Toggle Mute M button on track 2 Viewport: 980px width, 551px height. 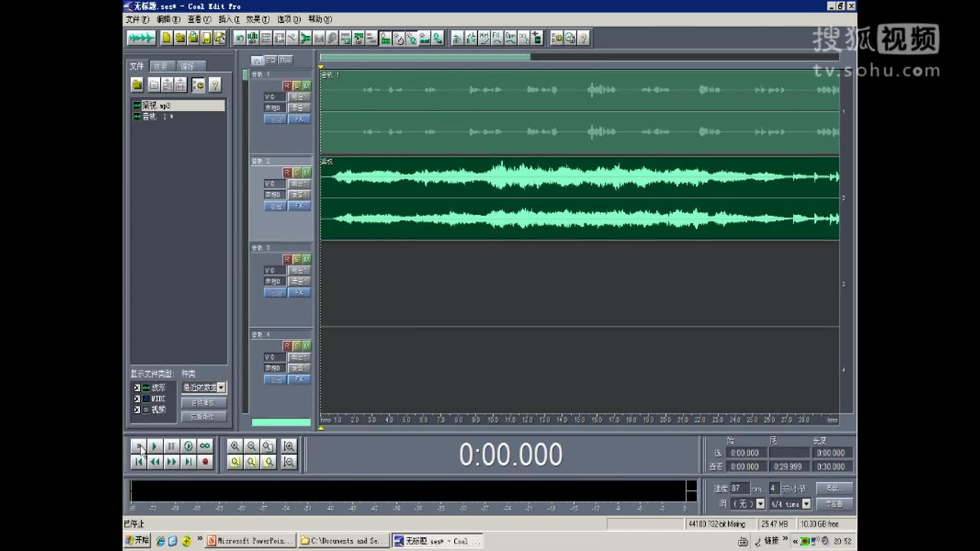(x=306, y=172)
